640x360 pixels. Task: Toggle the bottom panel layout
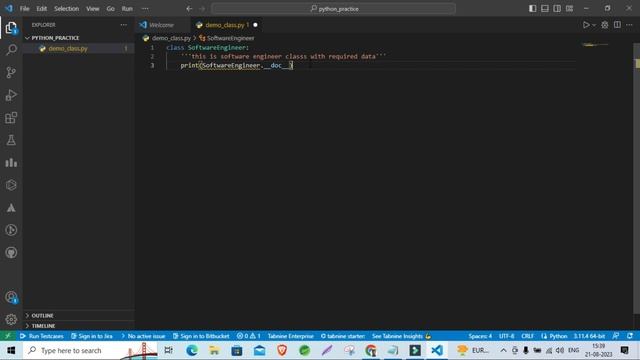(x=544, y=9)
